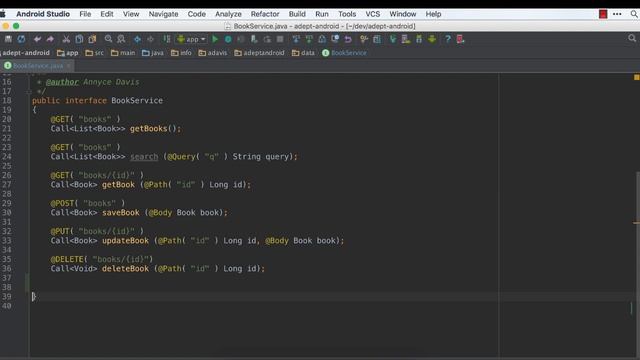This screenshot has width=640, height=360.
Task: Open the Build menu
Action: (x=297, y=14)
